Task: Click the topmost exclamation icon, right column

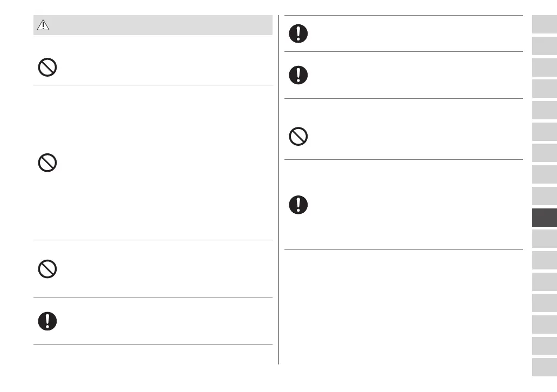Action: tap(298, 33)
